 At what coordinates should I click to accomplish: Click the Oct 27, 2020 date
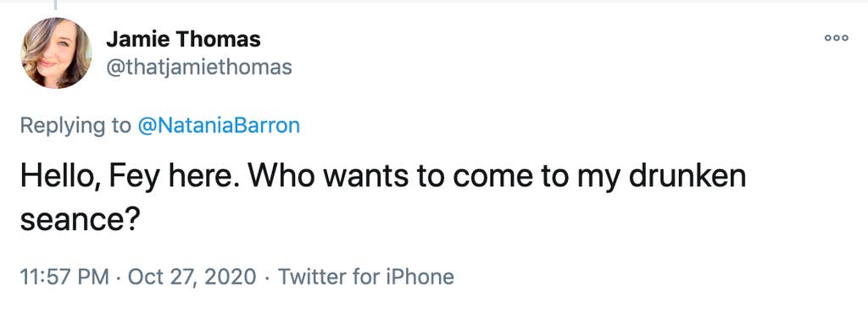point(192,276)
